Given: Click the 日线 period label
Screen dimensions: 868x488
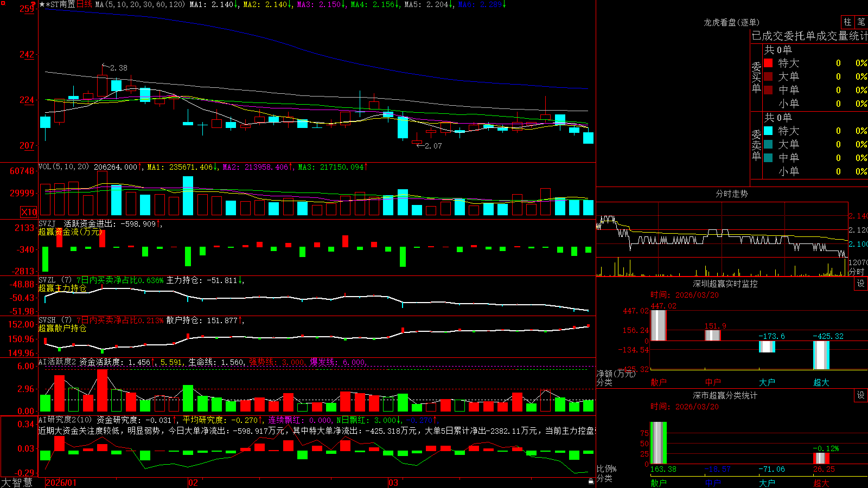Looking at the screenshot, I should click(85, 5).
